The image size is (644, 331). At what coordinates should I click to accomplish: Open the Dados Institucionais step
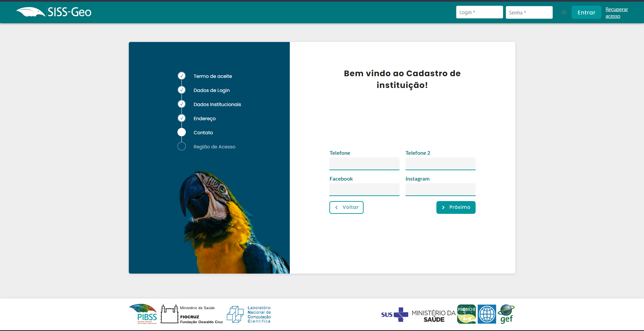217,104
